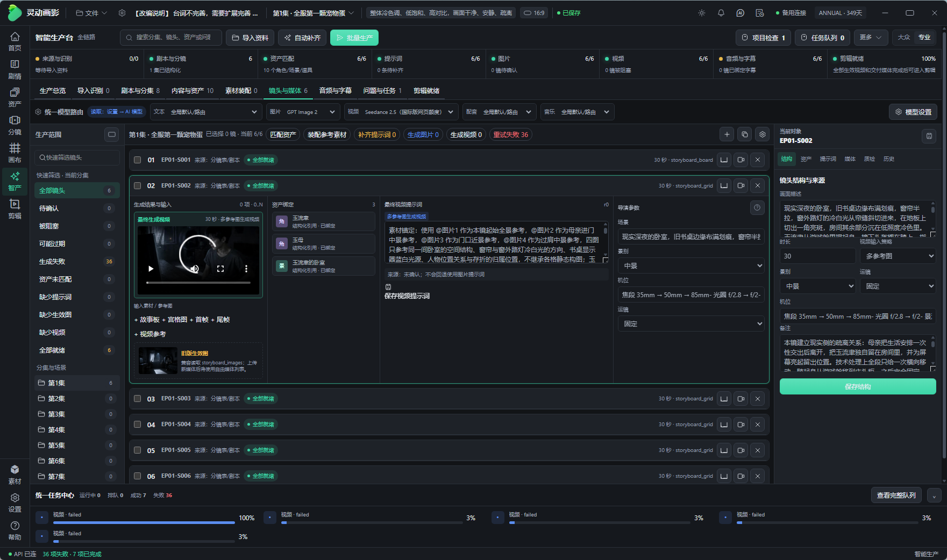Click the video preview progress bar

pyautogui.click(x=198, y=283)
